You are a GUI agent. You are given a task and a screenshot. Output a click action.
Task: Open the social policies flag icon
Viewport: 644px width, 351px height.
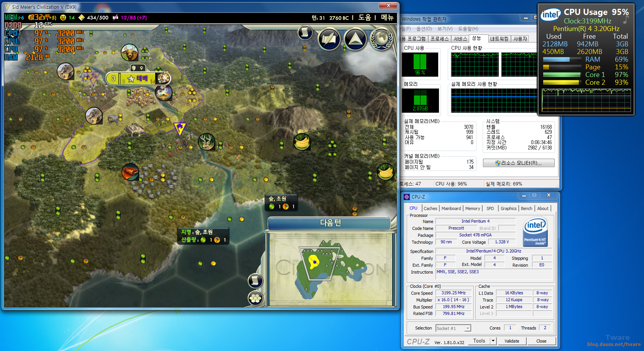pos(329,39)
